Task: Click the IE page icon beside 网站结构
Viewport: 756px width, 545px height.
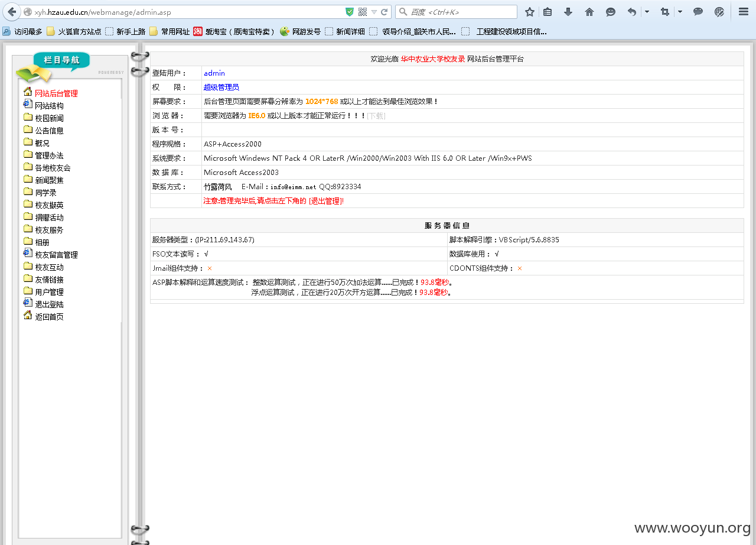Action: coord(28,104)
